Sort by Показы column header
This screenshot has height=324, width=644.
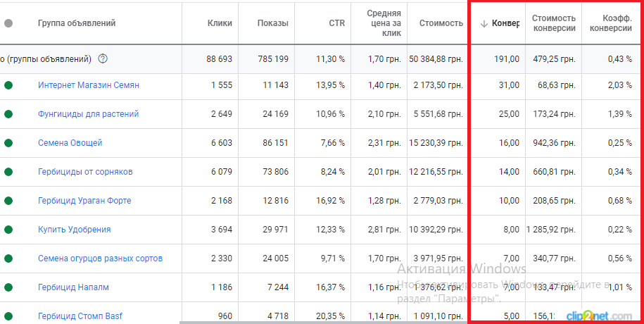pos(272,23)
